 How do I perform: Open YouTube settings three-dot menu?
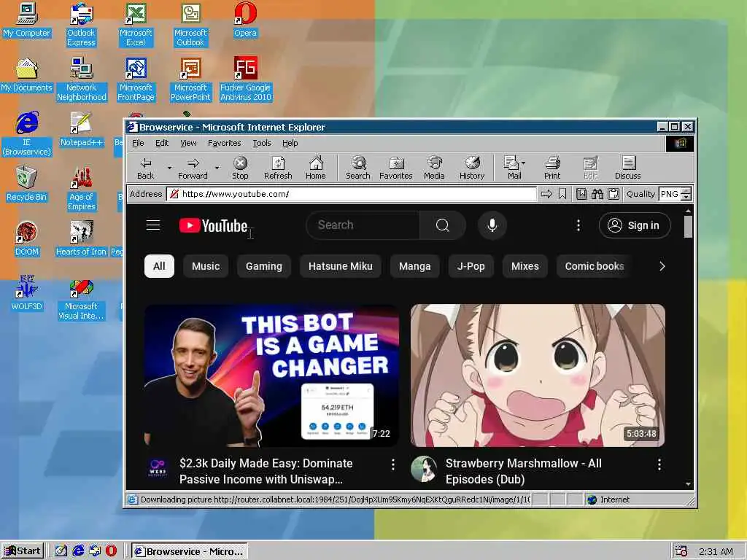coord(578,225)
